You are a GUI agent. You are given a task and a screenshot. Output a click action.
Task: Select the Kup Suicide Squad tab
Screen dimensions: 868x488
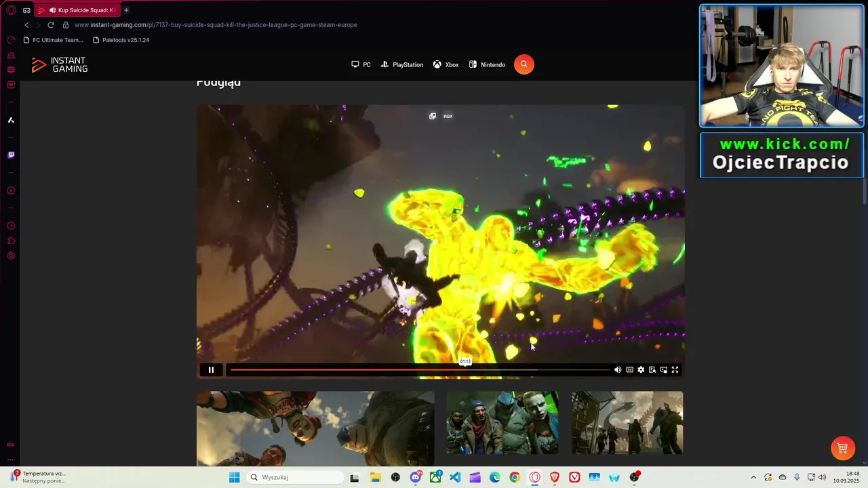(77, 10)
